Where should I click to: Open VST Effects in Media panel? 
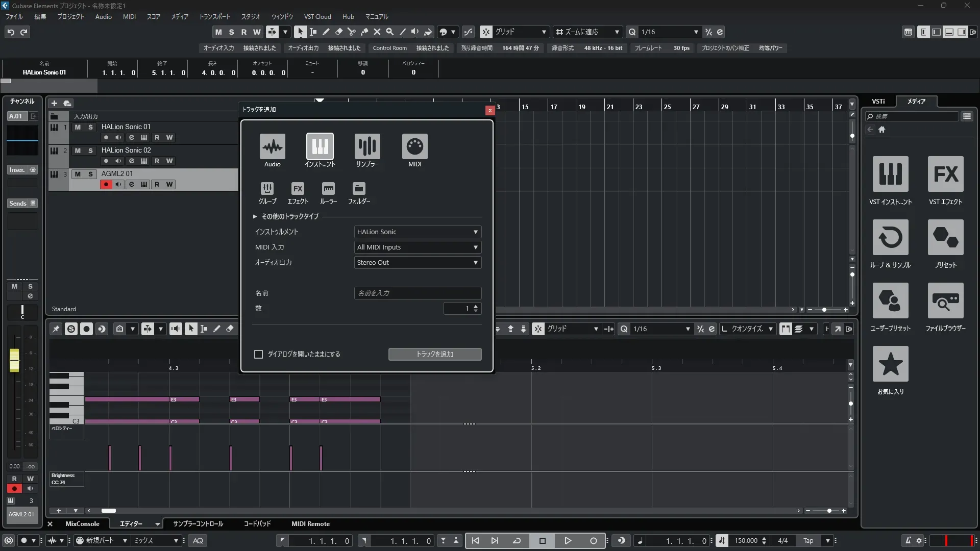click(x=945, y=174)
